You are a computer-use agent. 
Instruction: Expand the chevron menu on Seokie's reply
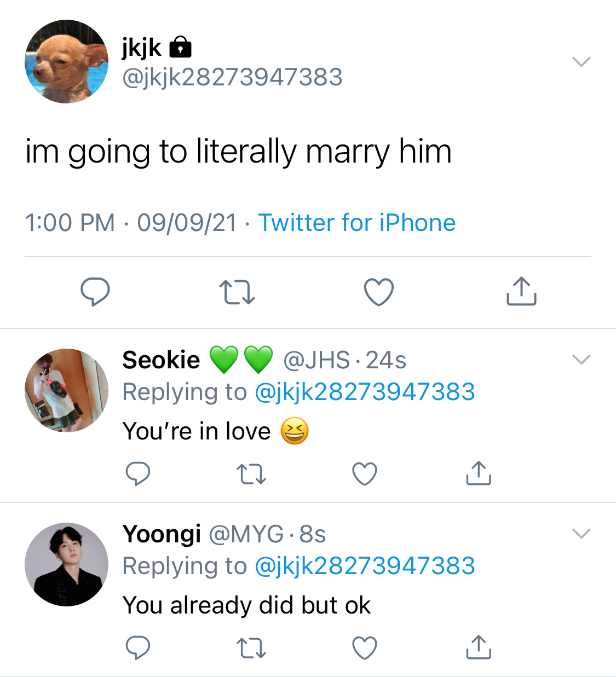click(581, 359)
